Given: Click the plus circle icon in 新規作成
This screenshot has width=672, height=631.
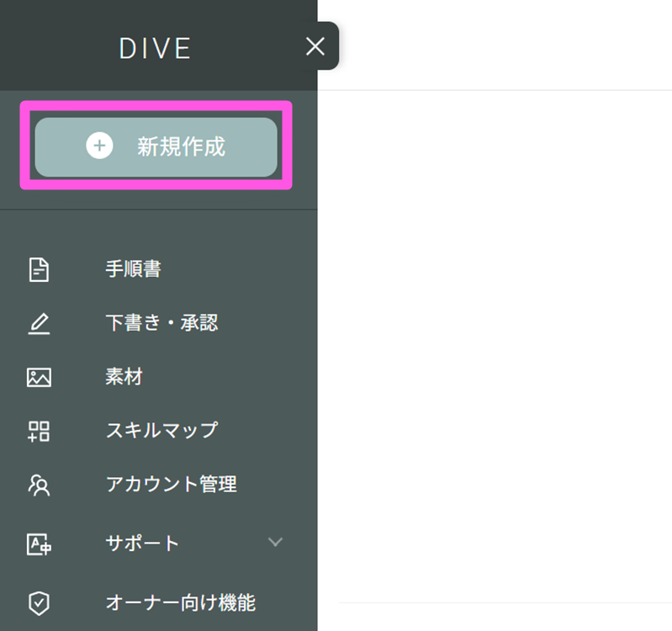Looking at the screenshot, I should [x=99, y=146].
